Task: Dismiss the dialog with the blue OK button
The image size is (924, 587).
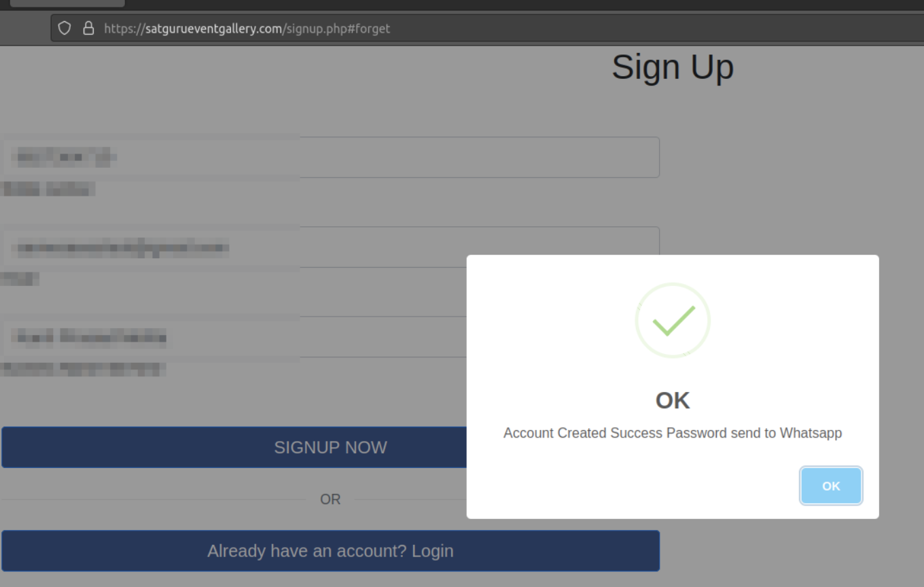Action: click(831, 486)
